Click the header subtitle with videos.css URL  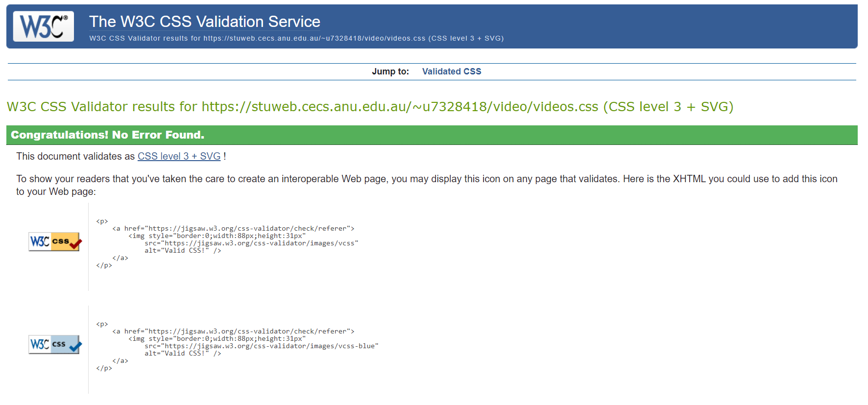296,38
